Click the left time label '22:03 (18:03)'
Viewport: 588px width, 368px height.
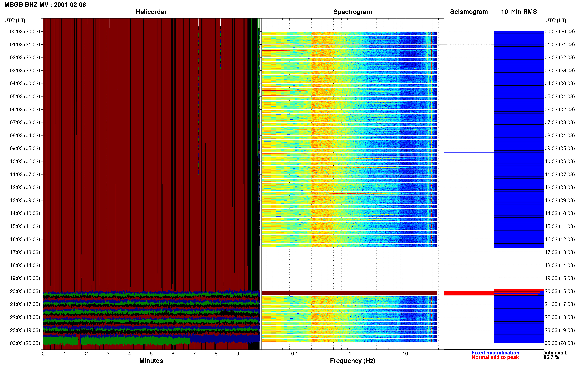tap(25, 317)
